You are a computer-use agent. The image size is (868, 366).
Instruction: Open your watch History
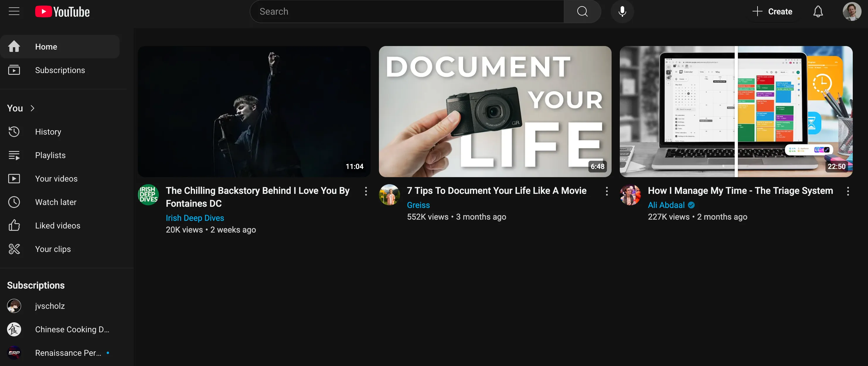coord(48,132)
